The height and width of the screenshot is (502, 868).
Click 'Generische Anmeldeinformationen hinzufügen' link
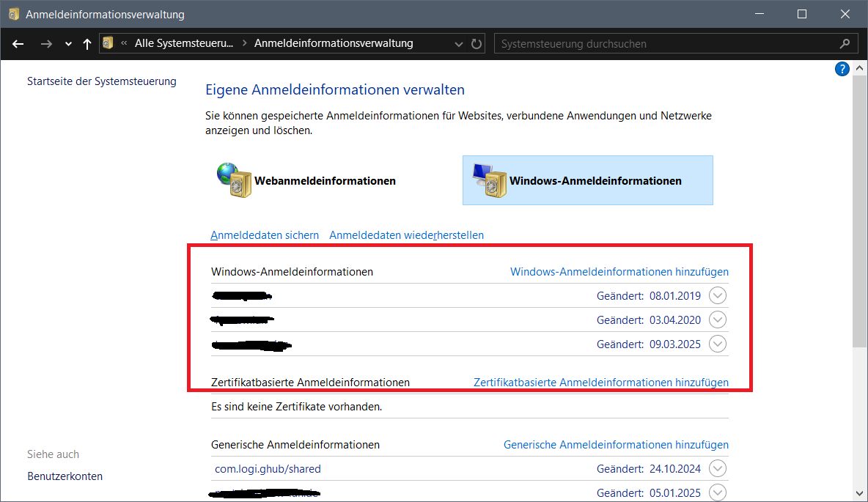point(616,445)
